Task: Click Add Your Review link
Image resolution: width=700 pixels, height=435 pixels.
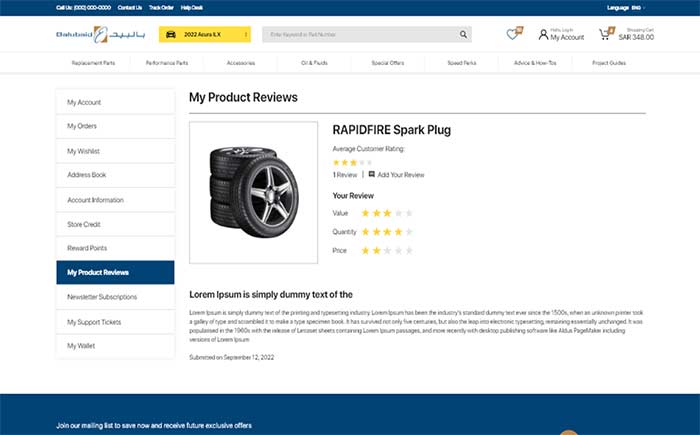Action: 401,175
